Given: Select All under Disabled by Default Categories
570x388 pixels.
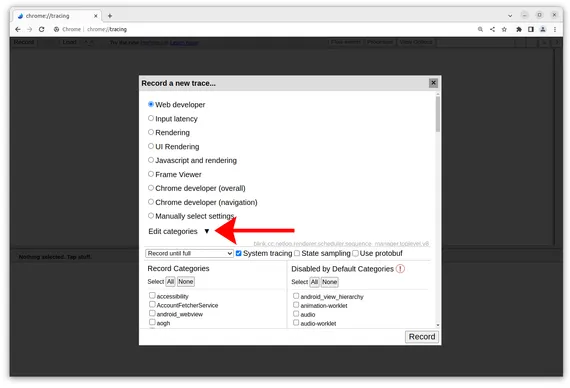Looking at the screenshot, I should tap(314, 282).
